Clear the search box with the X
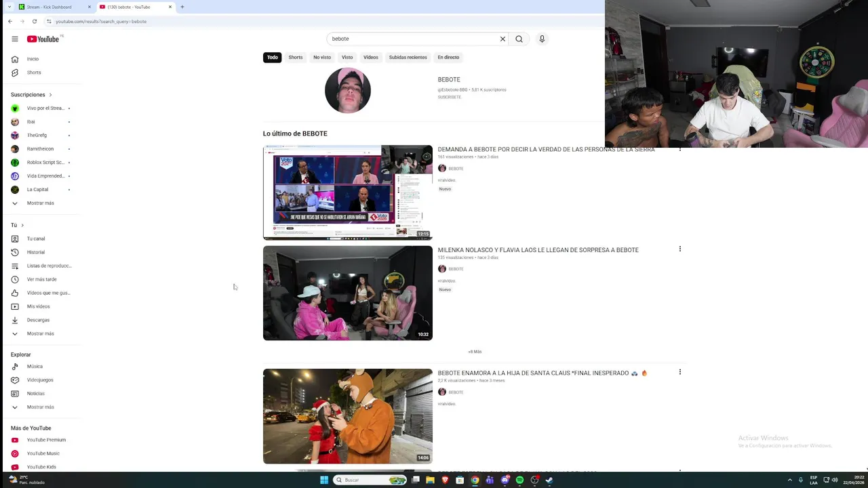This screenshot has width=868, height=488. click(502, 39)
